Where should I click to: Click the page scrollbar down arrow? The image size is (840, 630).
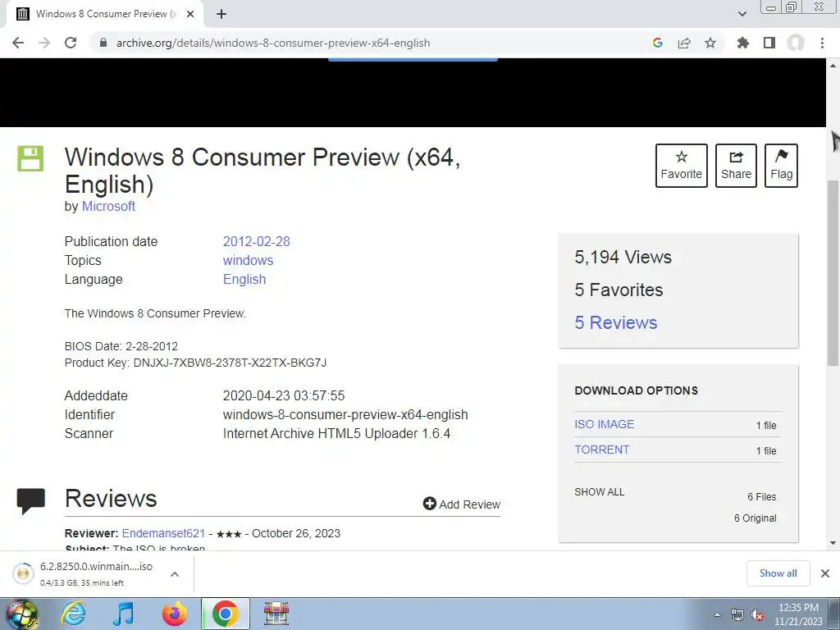833,543
